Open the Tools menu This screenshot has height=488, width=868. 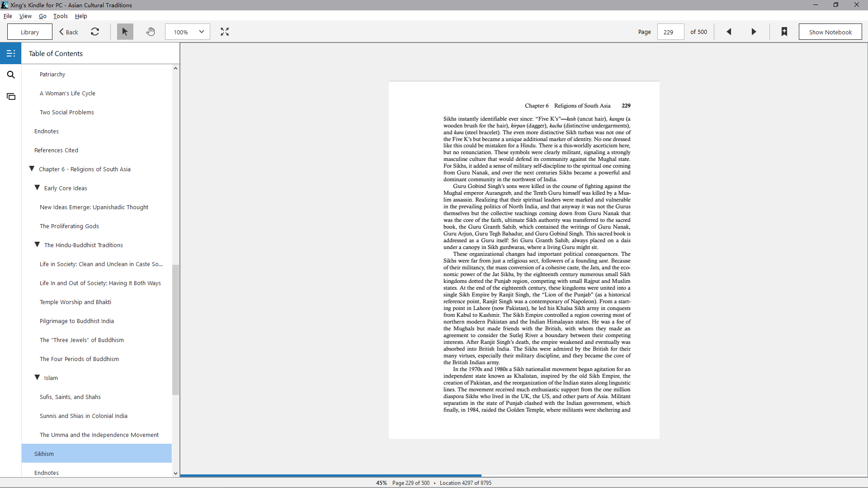point(60,16)
